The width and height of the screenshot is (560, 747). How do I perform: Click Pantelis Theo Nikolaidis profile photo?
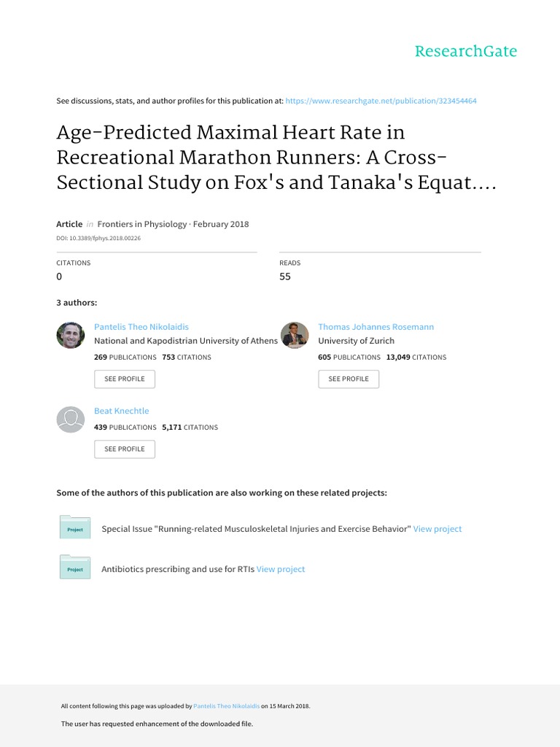(x=71, y=335)
